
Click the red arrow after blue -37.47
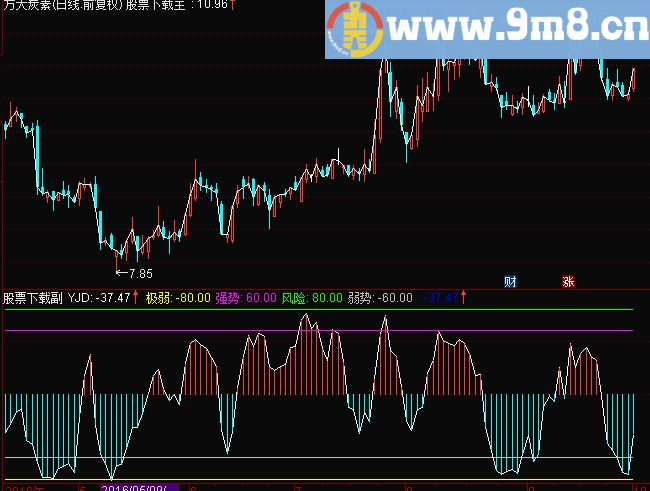click(463, 297)
